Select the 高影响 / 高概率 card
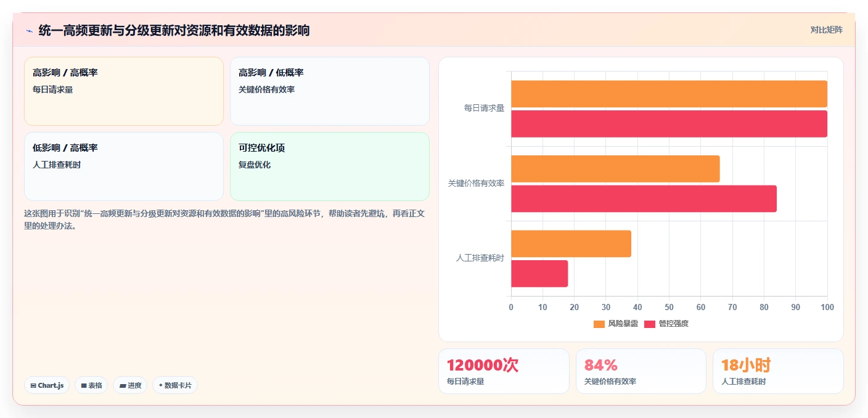The width and height of the screenshot is (868, 418). [124, 91]
